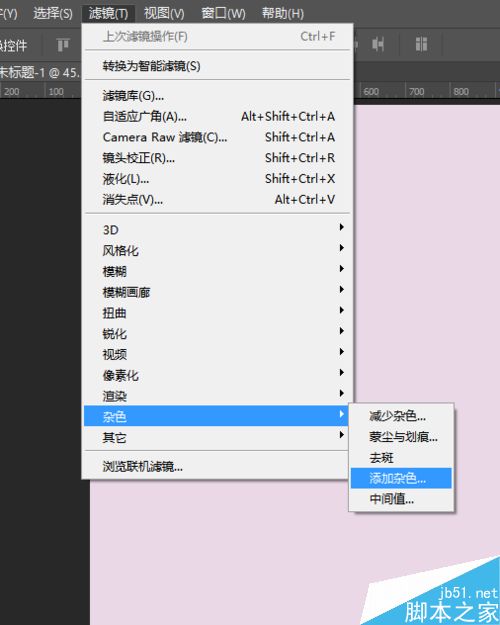This screenshot has height=625, width=500.
Task: Expand the 锐化 submenu
Action: (217, 333)
